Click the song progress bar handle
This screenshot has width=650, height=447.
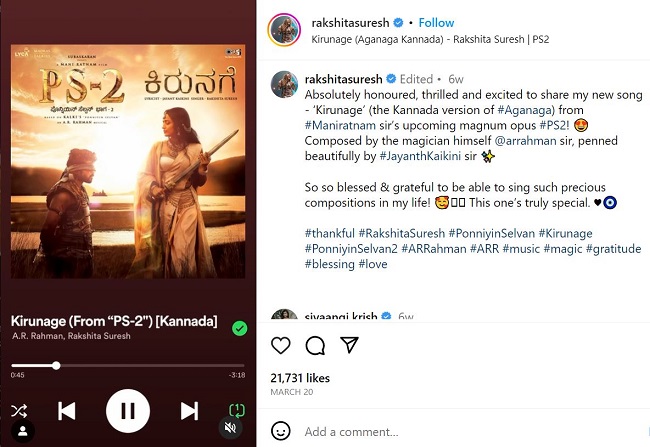(x=56, y=366)
